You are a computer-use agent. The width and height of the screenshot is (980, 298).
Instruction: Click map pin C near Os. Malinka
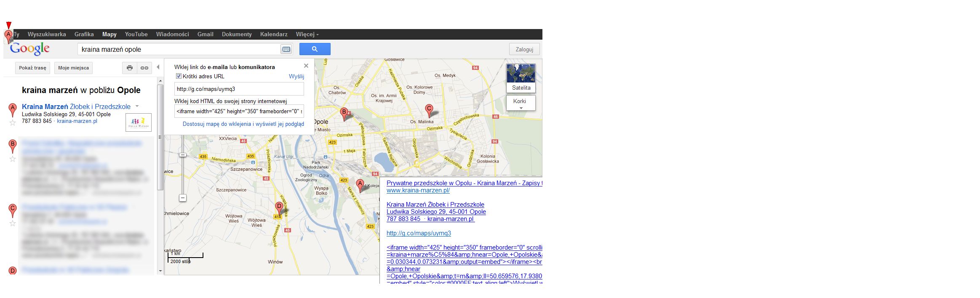(429, 110)
